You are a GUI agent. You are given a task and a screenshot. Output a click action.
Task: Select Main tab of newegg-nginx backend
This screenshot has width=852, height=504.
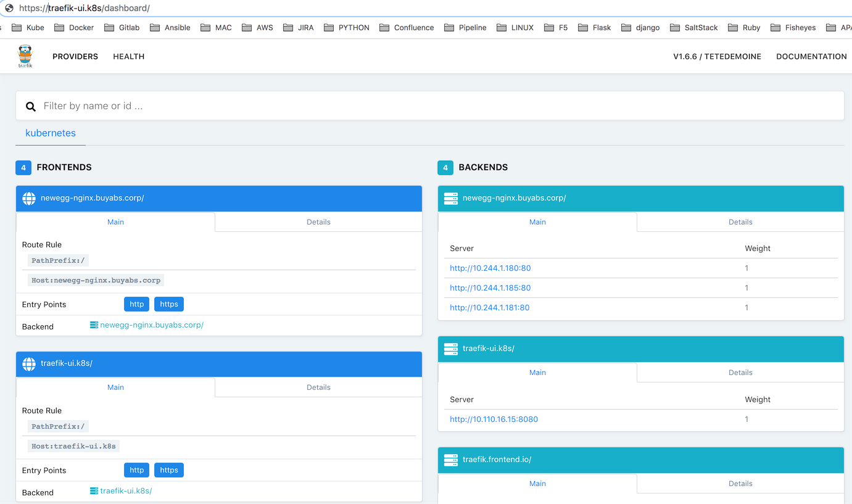click(537, 222)
